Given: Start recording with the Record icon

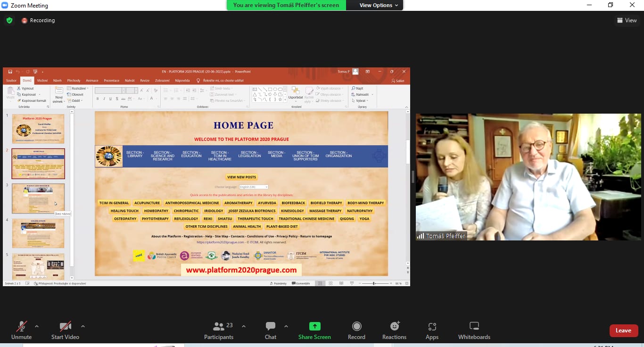Looking at the screenshot, I should [356, 326].
